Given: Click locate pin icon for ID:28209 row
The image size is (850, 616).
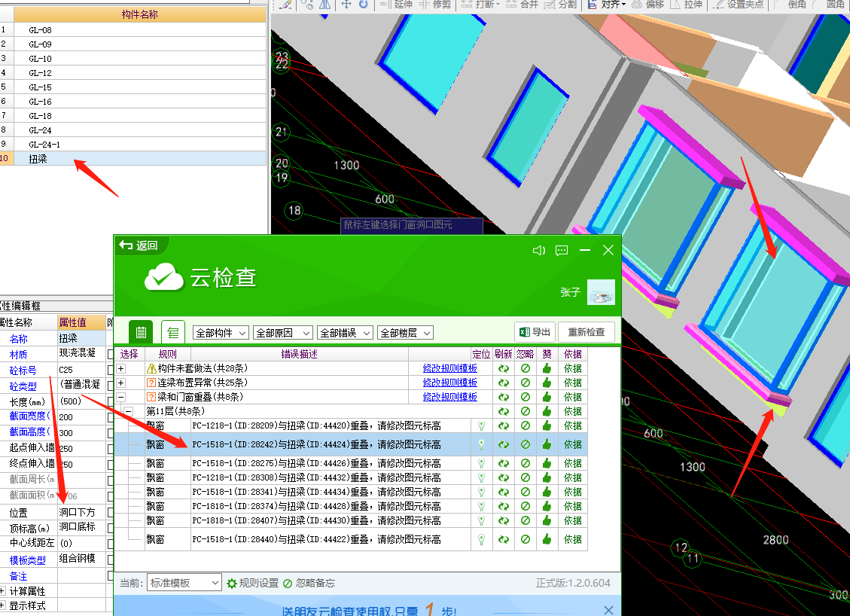Looking at the screenshot, I should [x=481, y=426].
